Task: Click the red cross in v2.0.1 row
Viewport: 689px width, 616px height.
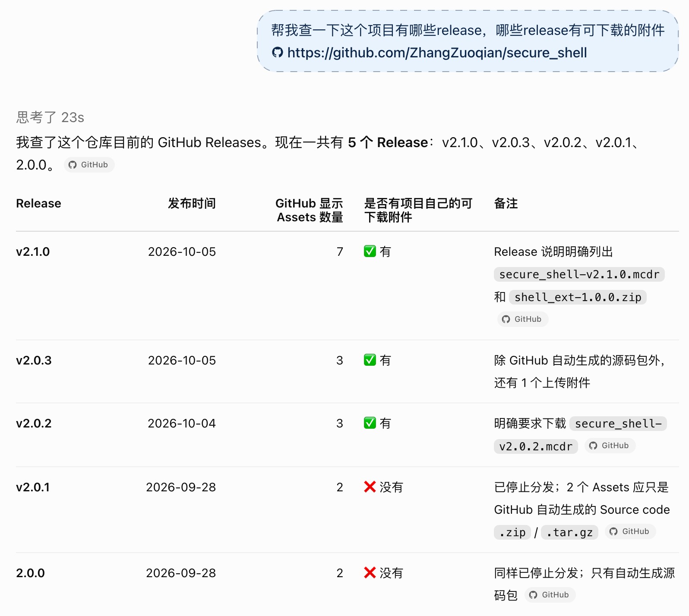Action: [370, 487]
